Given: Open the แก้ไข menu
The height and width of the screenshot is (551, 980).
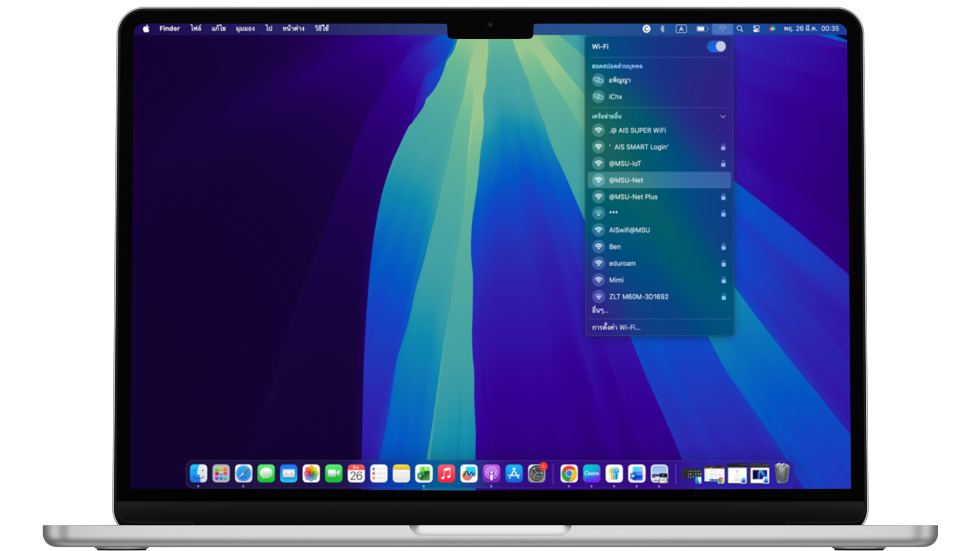Looking at the screenshot, I should click(x=218, y=29).
